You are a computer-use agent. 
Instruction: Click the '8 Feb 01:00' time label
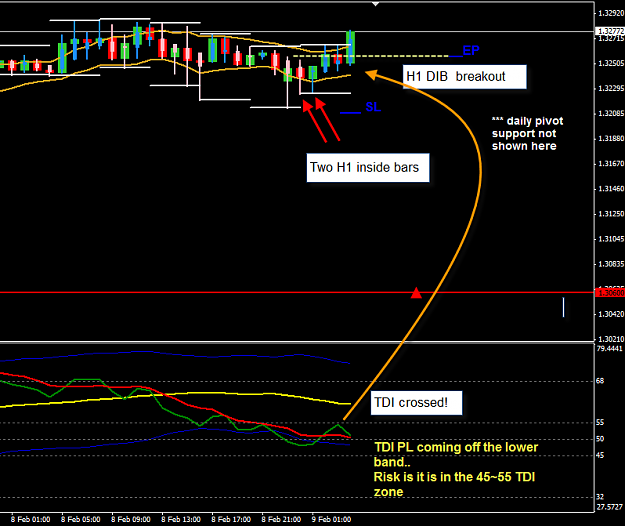click(x=31, y=520)
